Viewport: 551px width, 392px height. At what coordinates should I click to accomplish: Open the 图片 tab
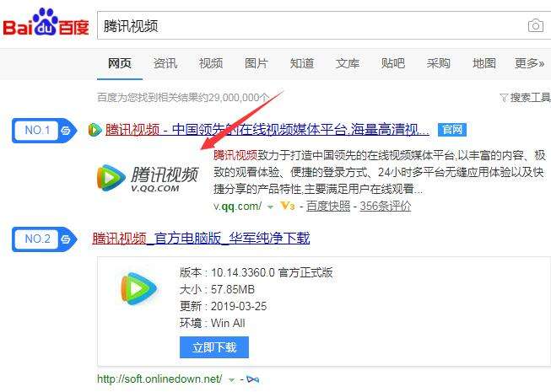click(x=257, y=63)
